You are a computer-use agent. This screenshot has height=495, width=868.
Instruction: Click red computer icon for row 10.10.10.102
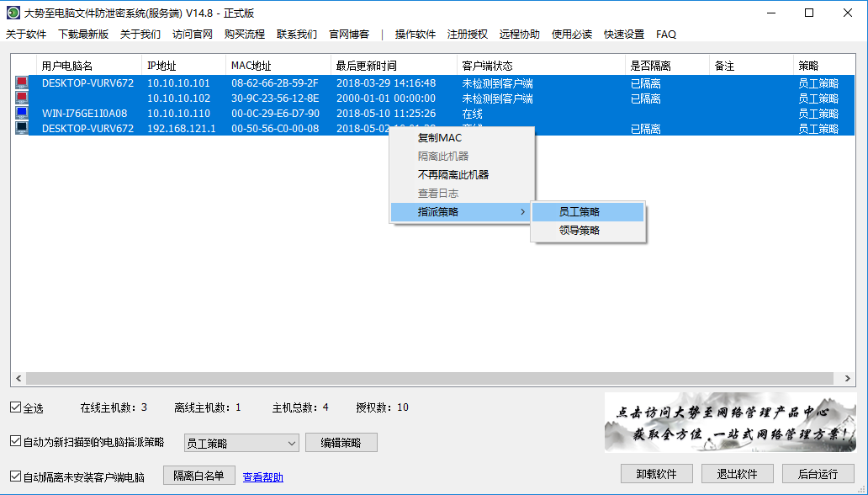tap(21, 98)
